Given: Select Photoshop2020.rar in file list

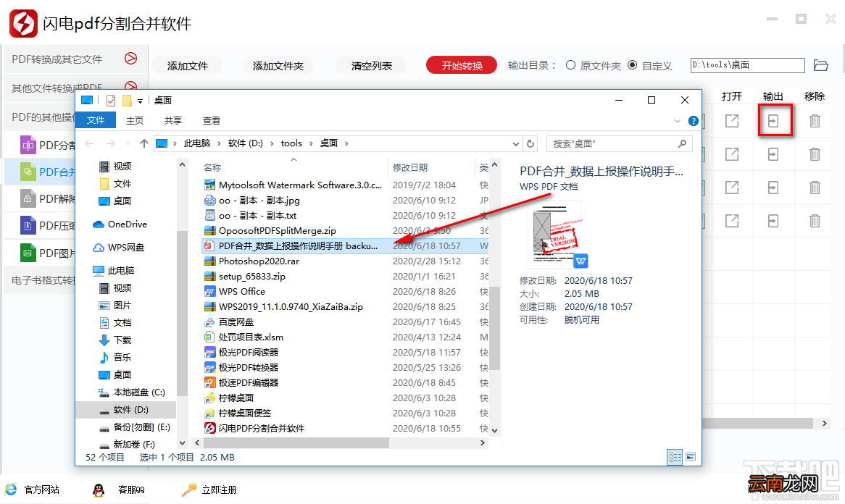Looking at the screenshot, I should click(x=259, y=261).
